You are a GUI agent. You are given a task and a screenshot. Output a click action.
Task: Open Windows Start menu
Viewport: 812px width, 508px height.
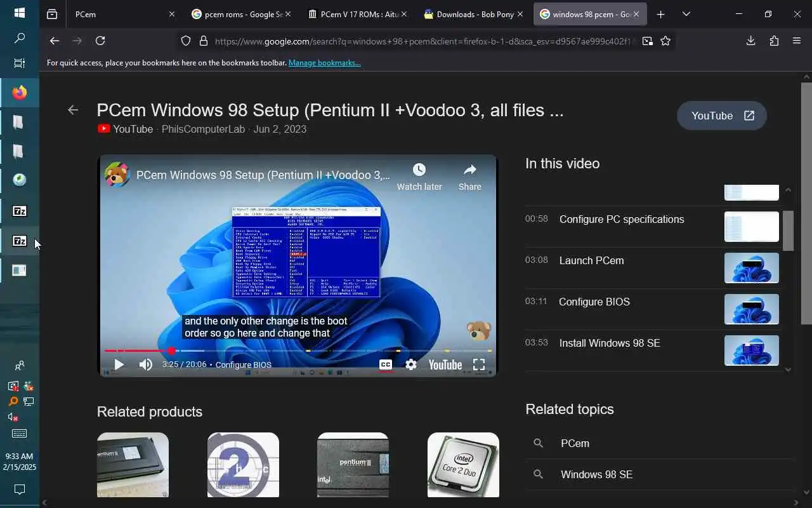point(20,13)
